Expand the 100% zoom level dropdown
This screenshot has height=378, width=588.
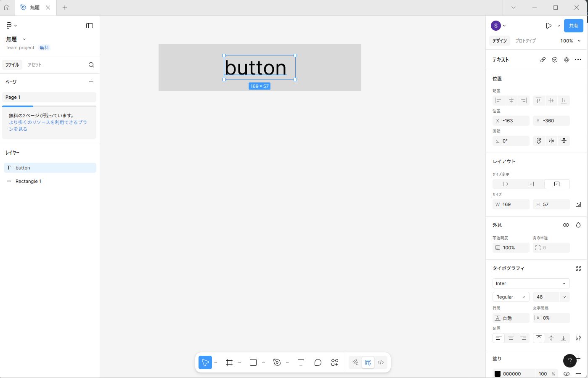[570, 41]
